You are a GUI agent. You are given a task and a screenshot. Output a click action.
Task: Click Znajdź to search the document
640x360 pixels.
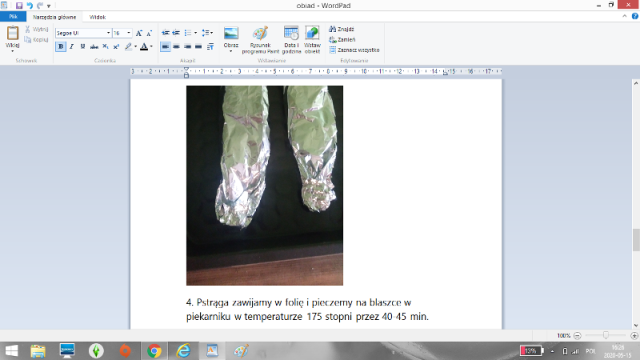coord(342,29)
